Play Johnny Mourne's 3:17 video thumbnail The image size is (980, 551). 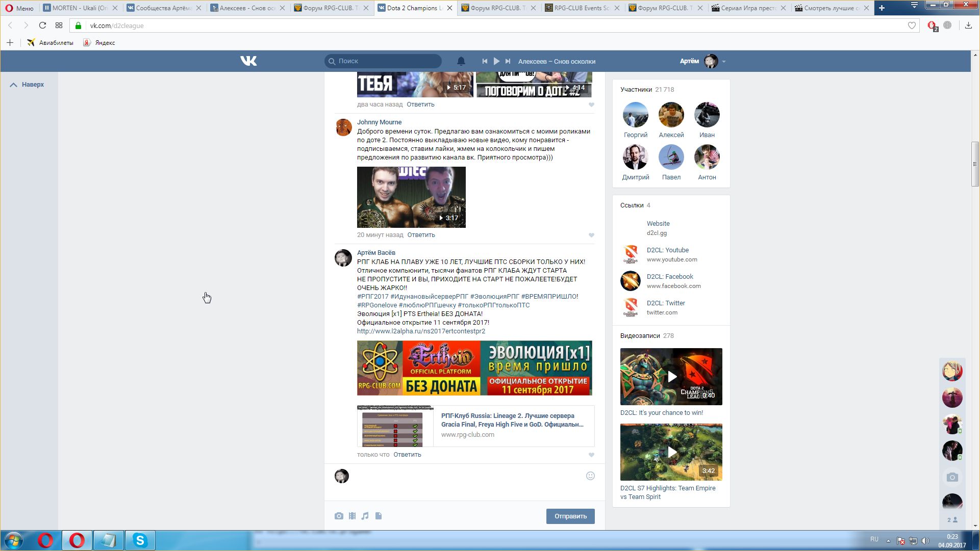411,197
